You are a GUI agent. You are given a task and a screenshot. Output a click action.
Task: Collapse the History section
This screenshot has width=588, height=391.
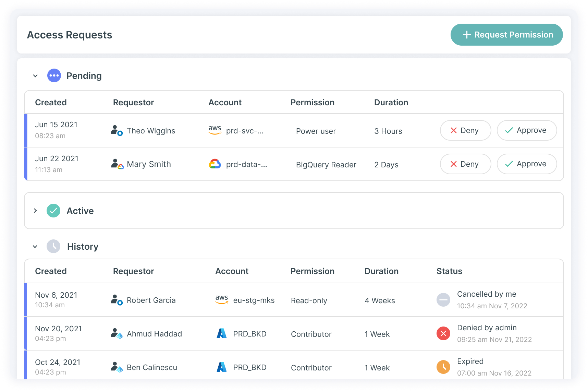pyautogui.click(x=35, y=246)
